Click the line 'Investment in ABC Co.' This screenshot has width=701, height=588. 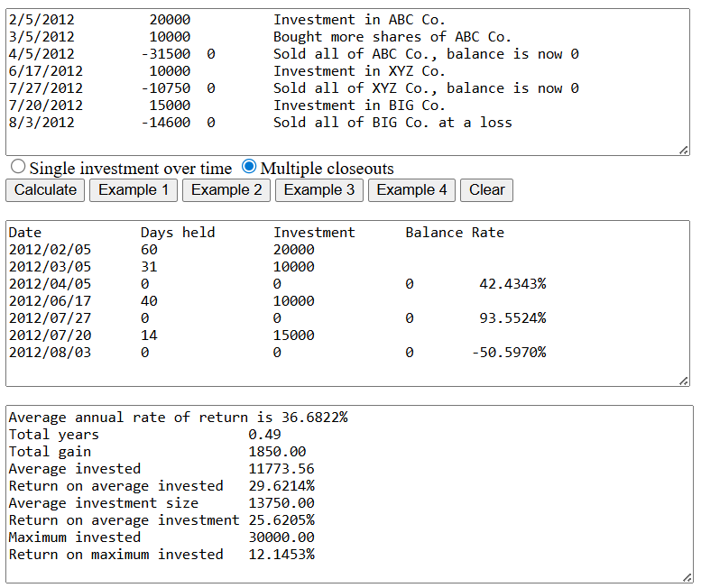(x=359, y=20)
